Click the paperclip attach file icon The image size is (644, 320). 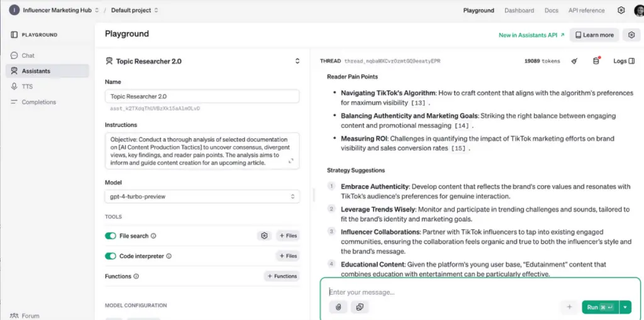coord(338,307)
